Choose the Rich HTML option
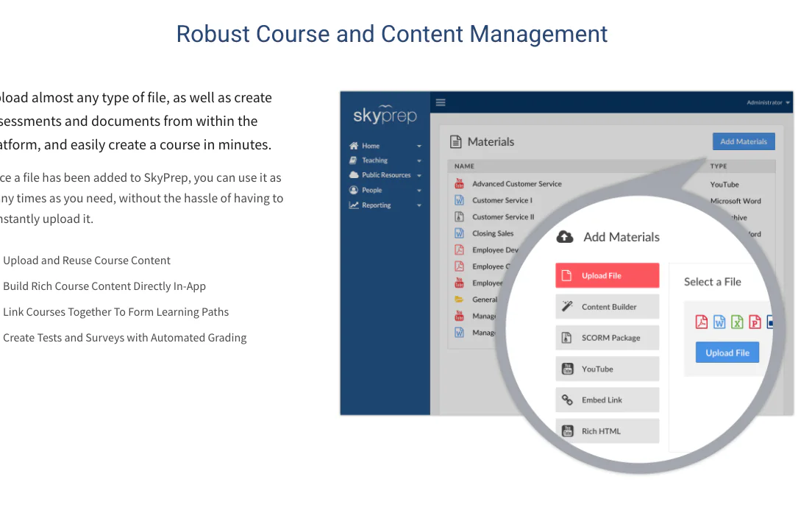This screenshot has height=524, width=812. click(608, 431)
